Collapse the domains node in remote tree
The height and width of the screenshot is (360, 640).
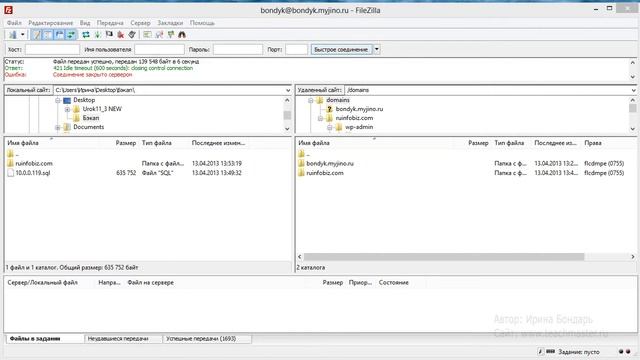[311, 100]
